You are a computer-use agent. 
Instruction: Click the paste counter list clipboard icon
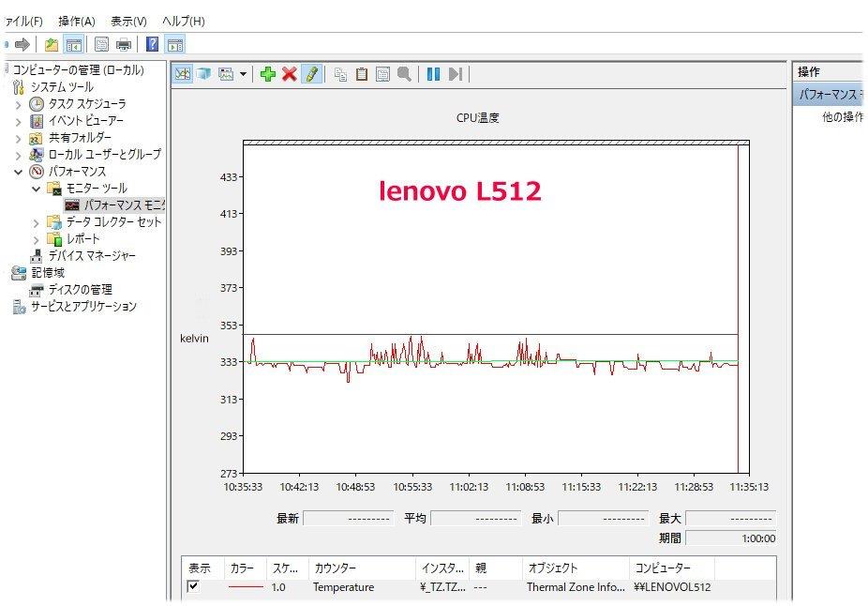click(x=362, y=74)
